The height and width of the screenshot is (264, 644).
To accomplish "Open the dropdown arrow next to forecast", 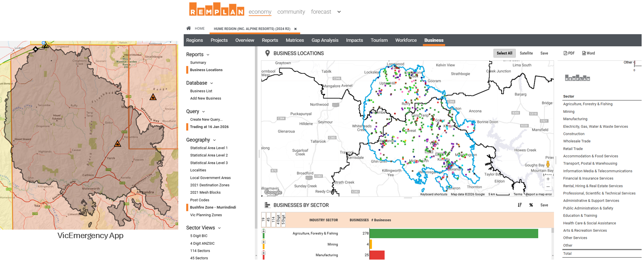I will 339,12.
